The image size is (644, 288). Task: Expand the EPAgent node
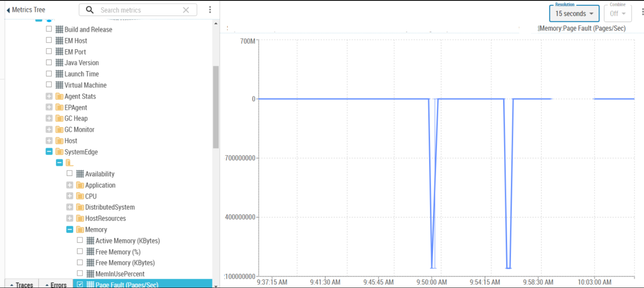tap(49, 107)
